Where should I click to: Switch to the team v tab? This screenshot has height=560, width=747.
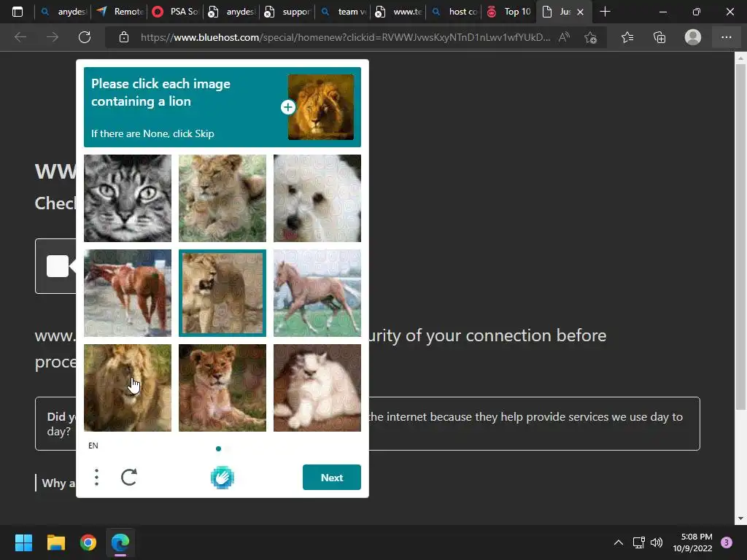(x=344, y=12)
